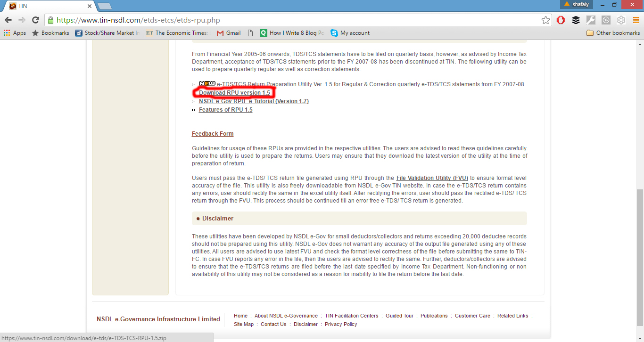Image resolution: width=644 pixels, height=342 pixels.
Task: Open the Chrome hamburger menu
Action: [x=636, y=20]
